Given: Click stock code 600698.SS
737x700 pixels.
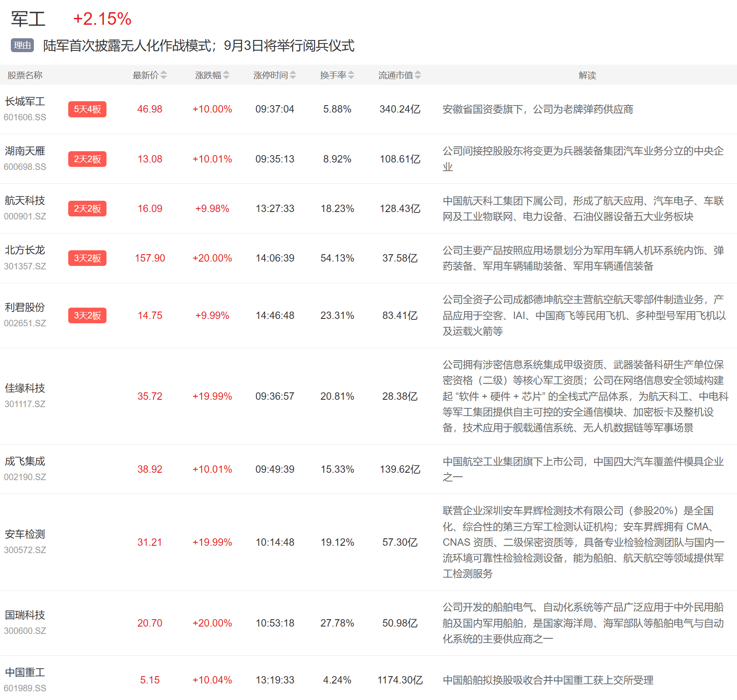Looking at the screenshot, I should coord(25,167).
